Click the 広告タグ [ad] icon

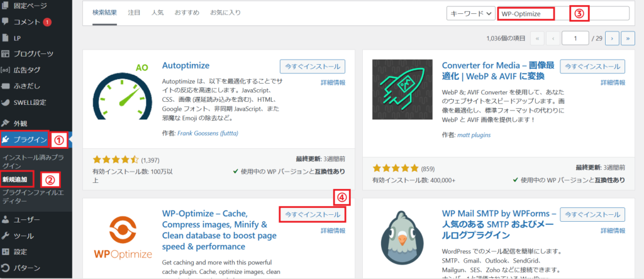click(5, 70)
